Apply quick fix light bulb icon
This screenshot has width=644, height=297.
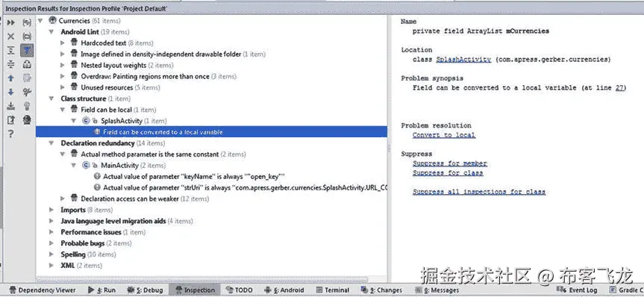(27, 106)
